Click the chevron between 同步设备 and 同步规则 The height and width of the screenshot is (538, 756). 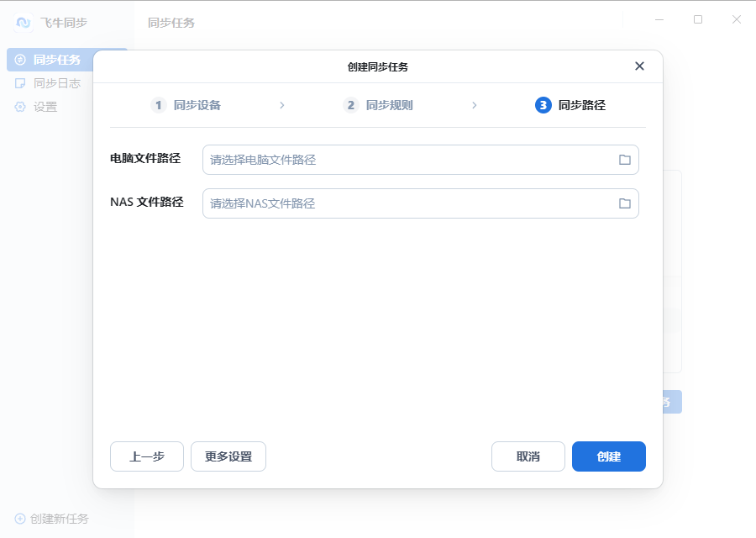click(281, 105)
